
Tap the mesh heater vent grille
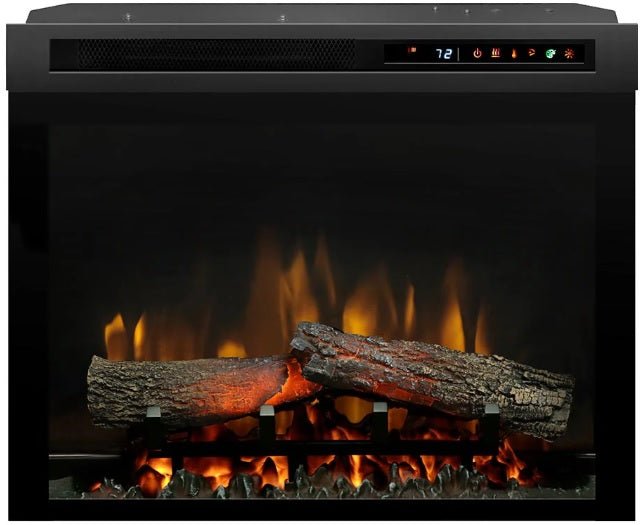click(x=217, y=54)
